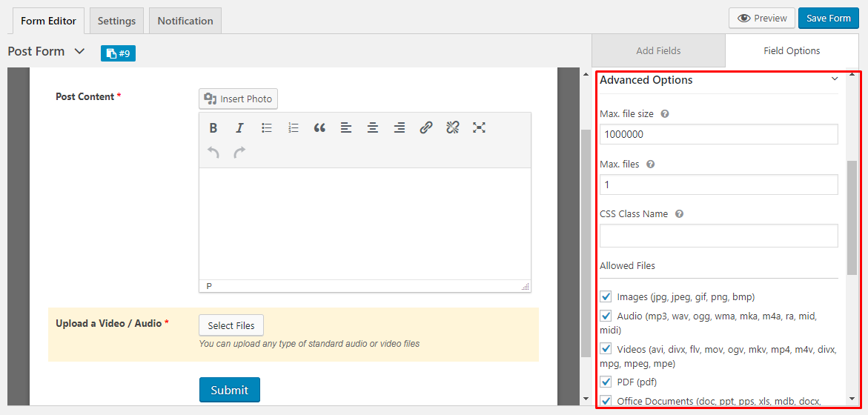This screenshot has height=415, width=868.
Task: Remove link with the unlink icon
Action: pyautogui.click(x=452, y=128)
